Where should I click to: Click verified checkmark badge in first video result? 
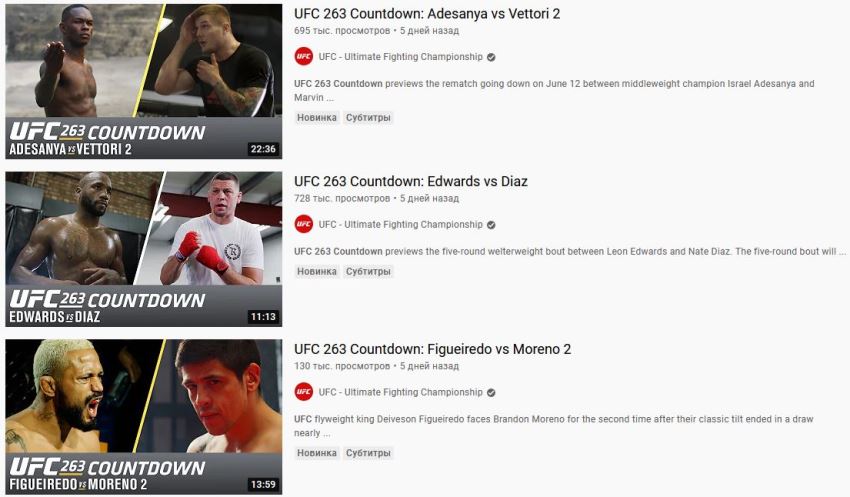(491, 57)
